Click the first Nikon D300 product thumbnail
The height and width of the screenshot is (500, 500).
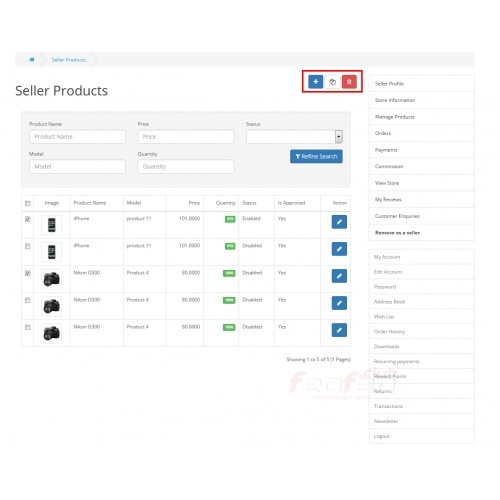click(51, 279)
